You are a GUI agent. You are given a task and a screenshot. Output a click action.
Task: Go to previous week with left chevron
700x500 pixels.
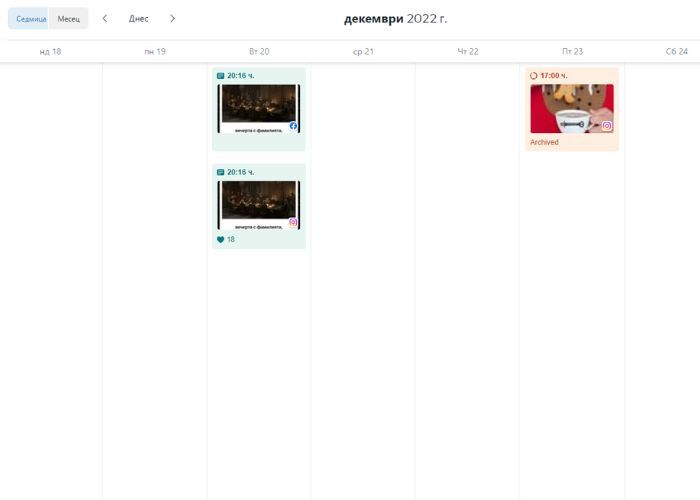coord(104,19)
